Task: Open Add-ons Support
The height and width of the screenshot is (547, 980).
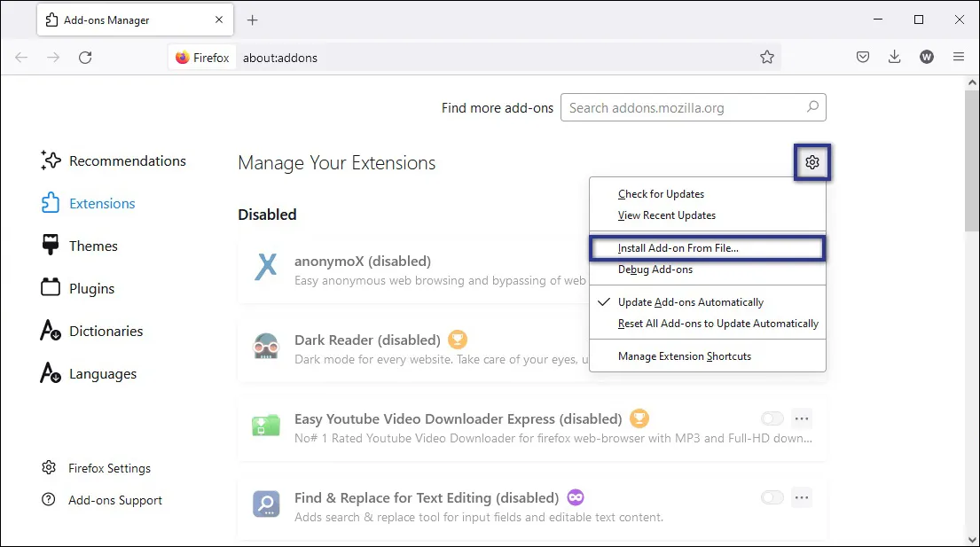Action: [114, 500]
